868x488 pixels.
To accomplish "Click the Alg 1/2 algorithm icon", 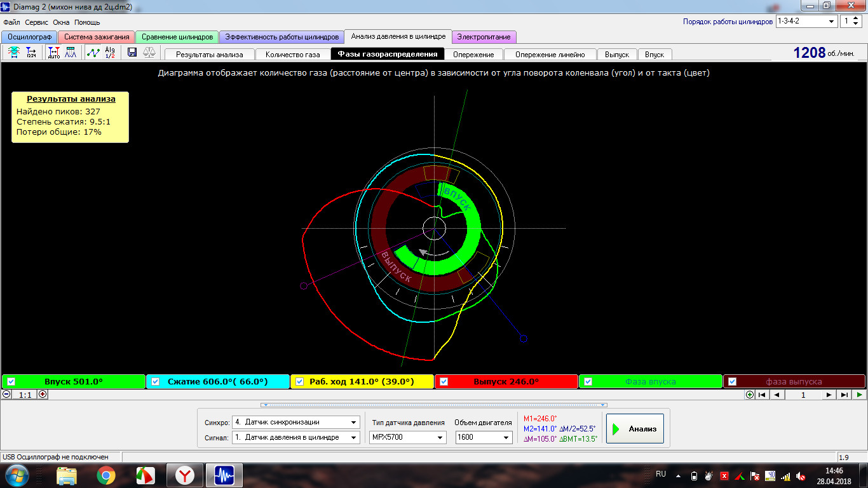I will click(x=110, y=53).
